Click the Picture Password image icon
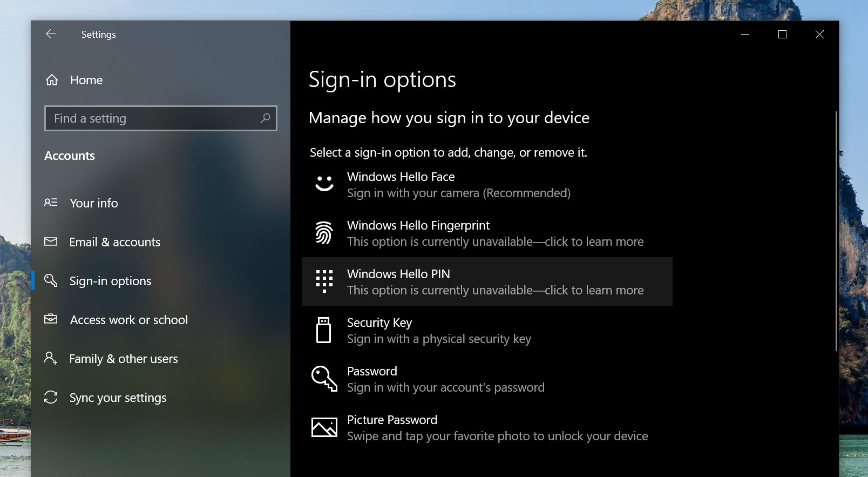The image size is (868, 477). [324, 427]
